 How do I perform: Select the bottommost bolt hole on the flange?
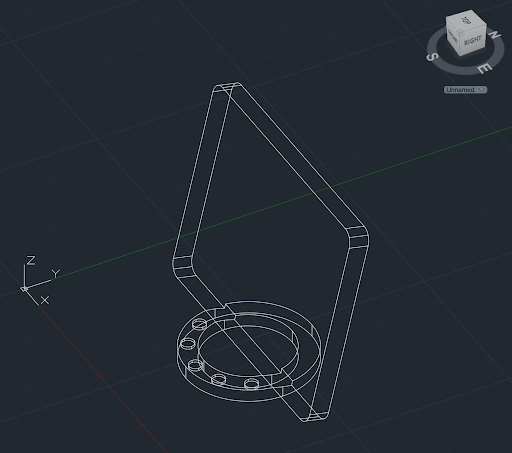pos(251,384)
